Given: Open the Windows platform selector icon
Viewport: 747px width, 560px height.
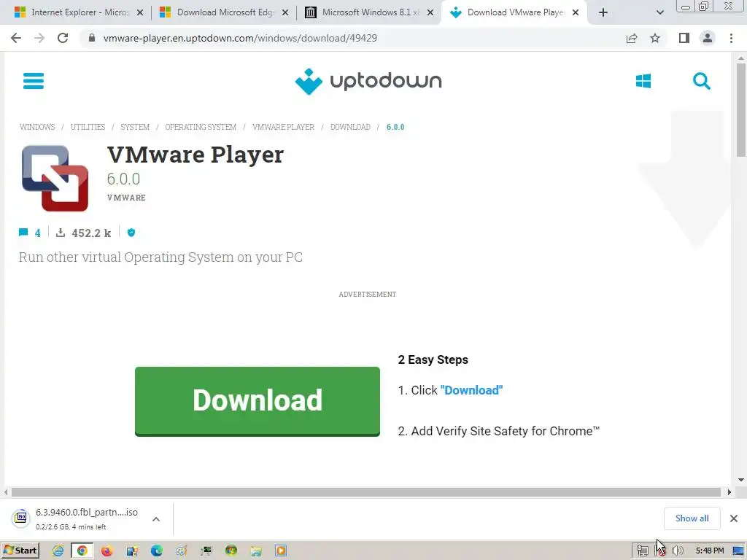Looking at the screenshot, I should point(643,81).
